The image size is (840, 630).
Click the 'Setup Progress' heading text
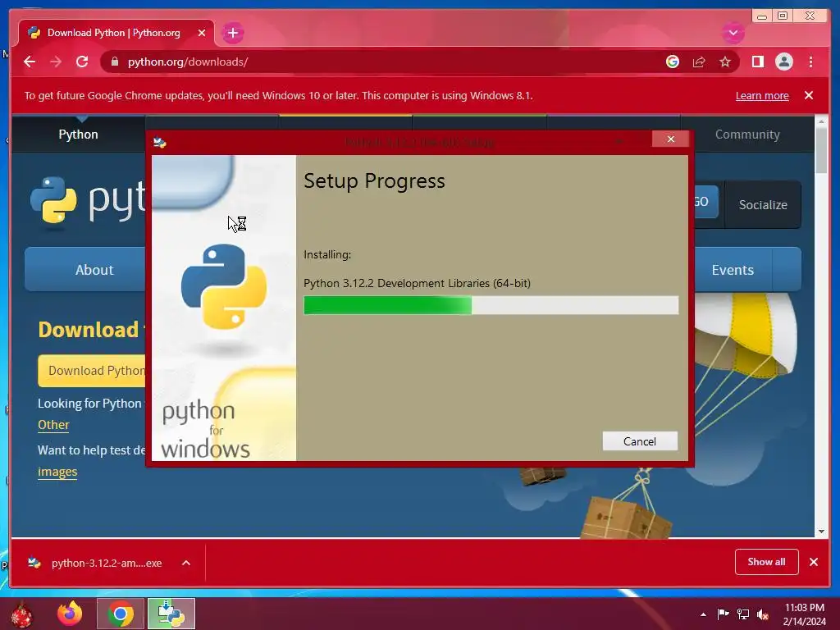coord(374,181)
